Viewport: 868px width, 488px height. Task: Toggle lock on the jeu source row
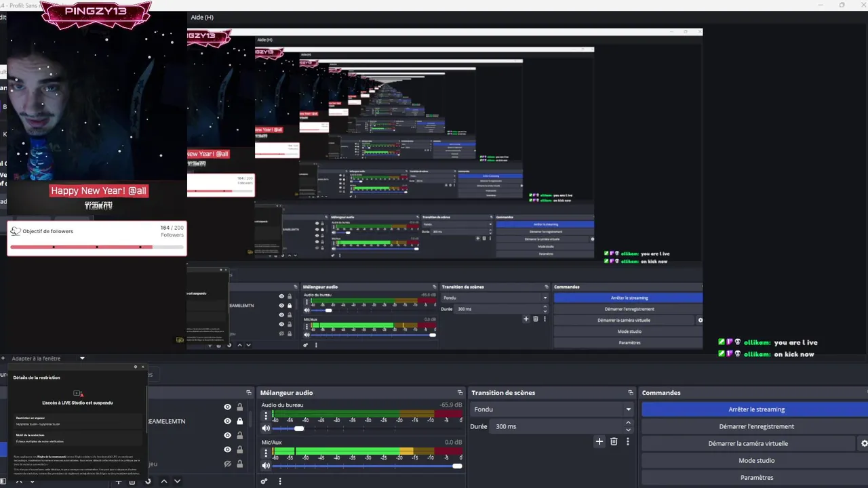239,464
